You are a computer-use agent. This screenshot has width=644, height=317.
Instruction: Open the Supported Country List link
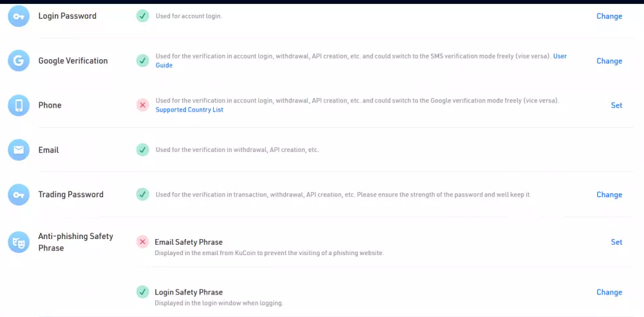(189, 110)
